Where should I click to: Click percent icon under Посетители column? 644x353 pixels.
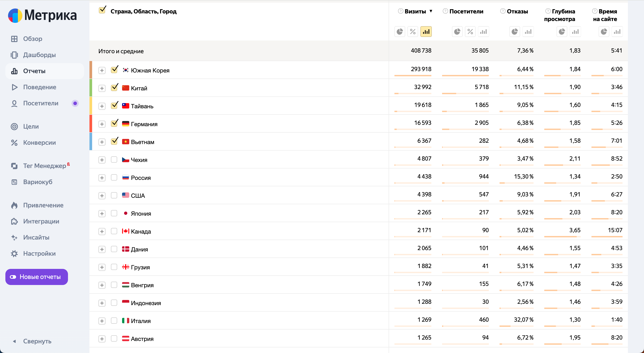point(470,32)
